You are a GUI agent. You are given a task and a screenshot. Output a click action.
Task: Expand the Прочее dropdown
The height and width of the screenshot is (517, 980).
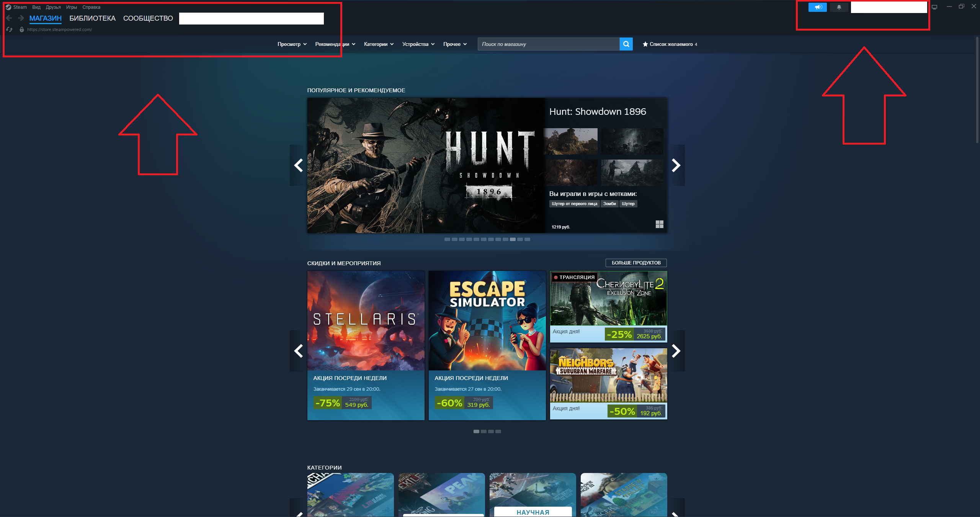[x=455, y=44]
